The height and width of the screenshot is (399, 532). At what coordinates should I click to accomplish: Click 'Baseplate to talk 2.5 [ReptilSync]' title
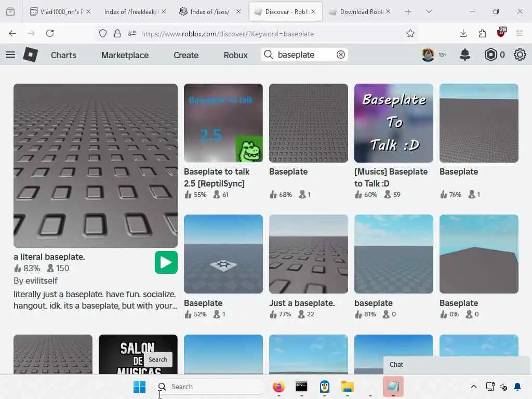217,178
